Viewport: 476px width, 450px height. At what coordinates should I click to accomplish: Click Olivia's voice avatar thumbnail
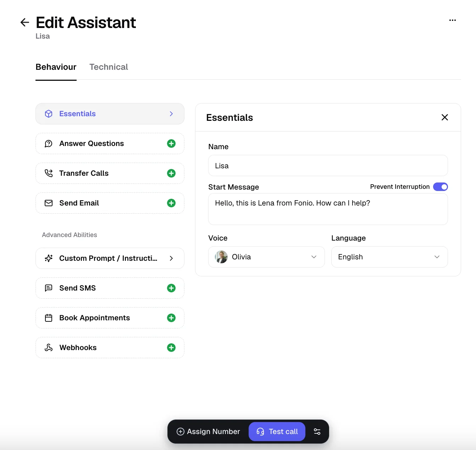coord(221,257)
